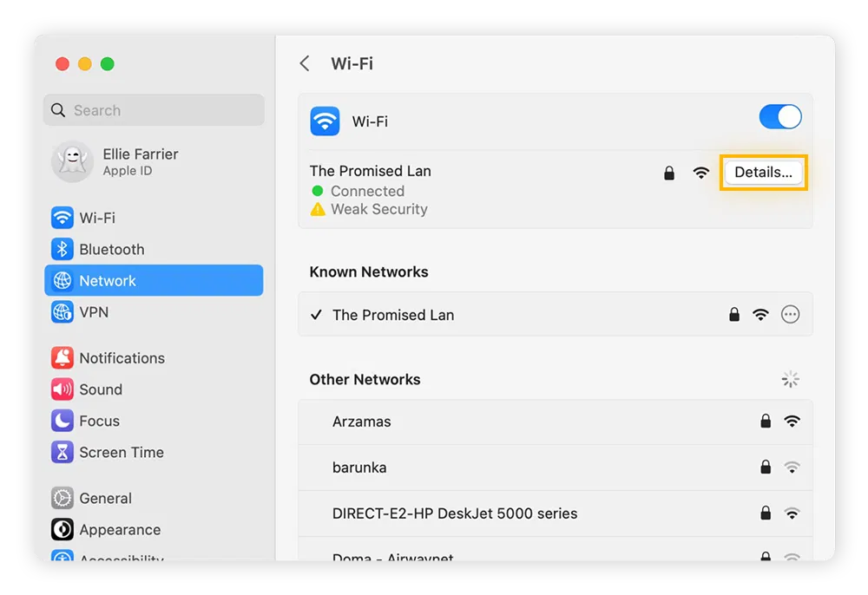Screen dimensions: 868x595
Task: Click the Other Networks loading spinner
Action: coord(791,379)
